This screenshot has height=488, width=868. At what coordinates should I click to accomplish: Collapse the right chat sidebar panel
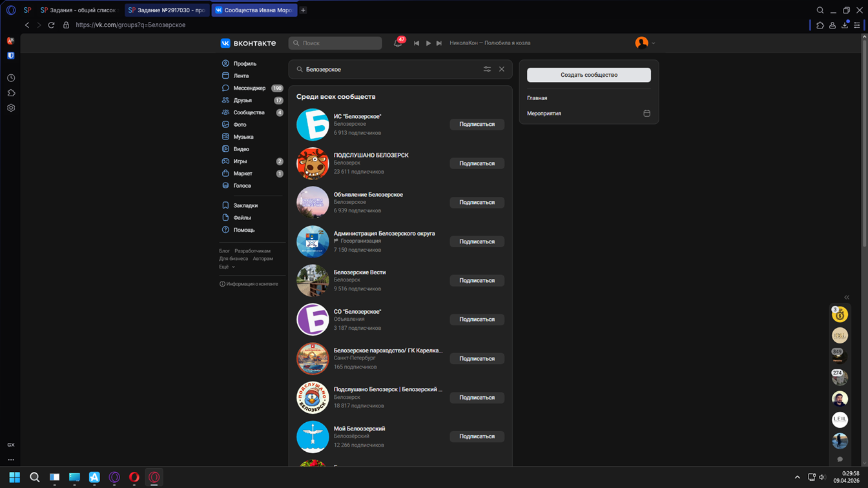coord(847,298)
